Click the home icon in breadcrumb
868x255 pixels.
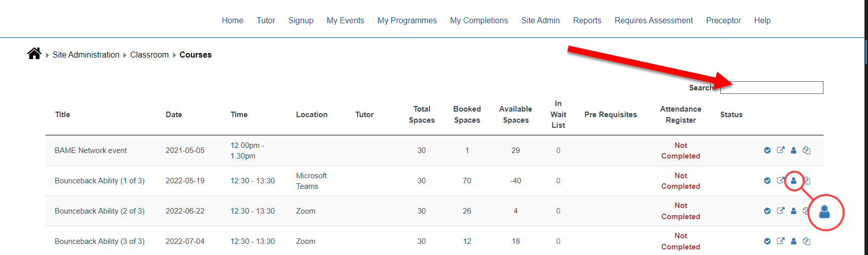34,54
